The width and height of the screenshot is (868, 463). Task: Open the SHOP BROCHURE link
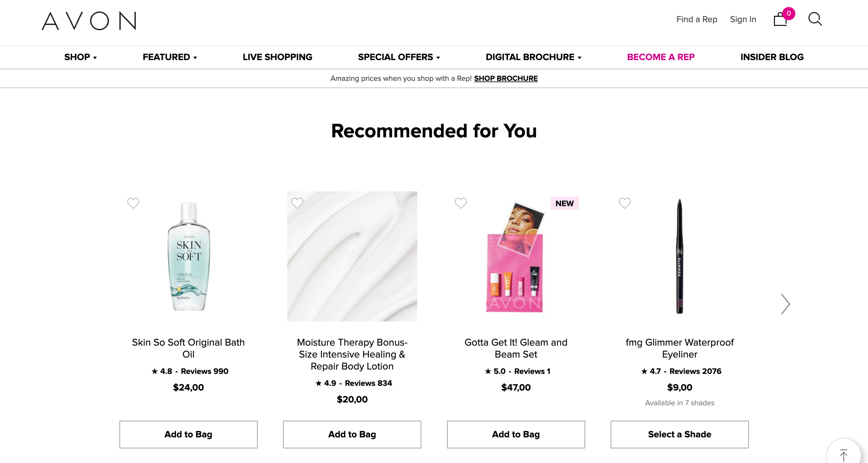505,78
